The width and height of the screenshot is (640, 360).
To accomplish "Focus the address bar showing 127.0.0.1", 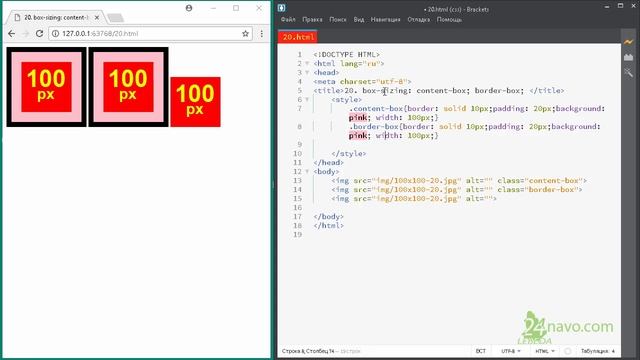I will (150, 33).
